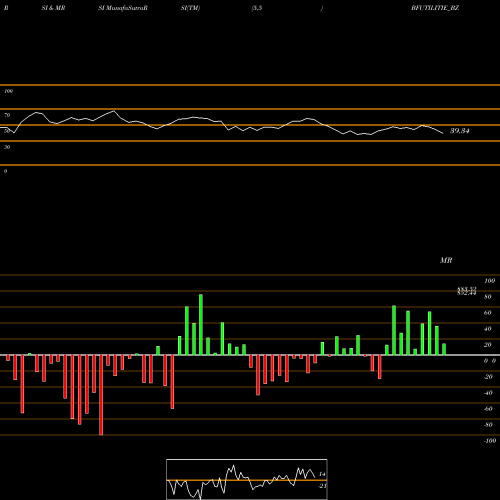
Task: Click the MR axis label -20
Action: [488, 377]
